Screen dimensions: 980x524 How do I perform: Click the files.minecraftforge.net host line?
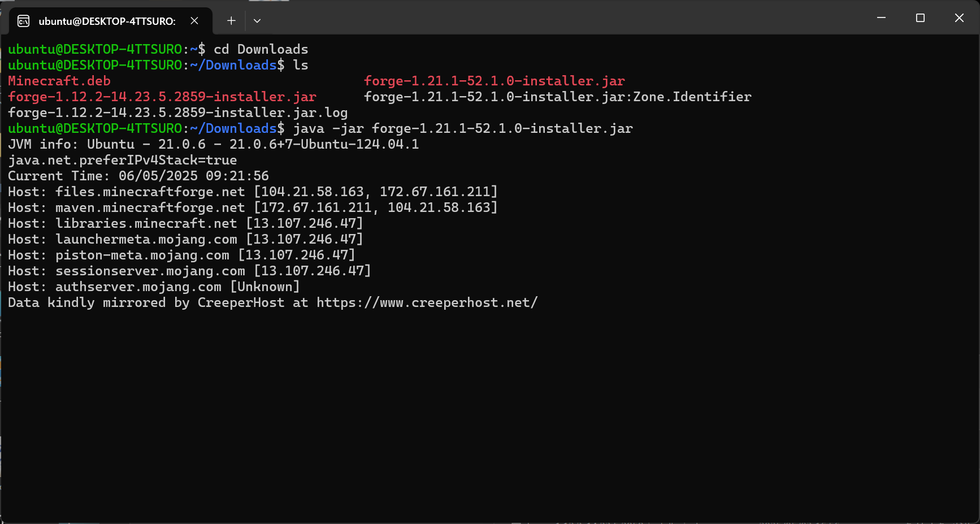253,192
